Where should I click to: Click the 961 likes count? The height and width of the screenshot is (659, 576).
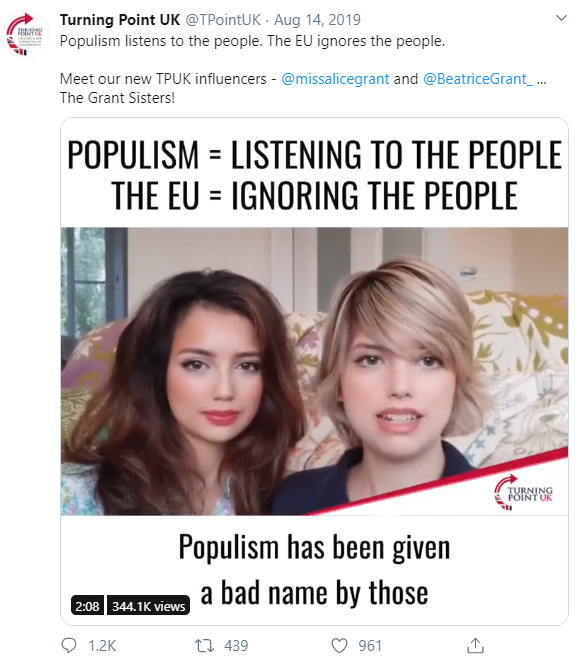pyautogui.click(x=370, y=646)
